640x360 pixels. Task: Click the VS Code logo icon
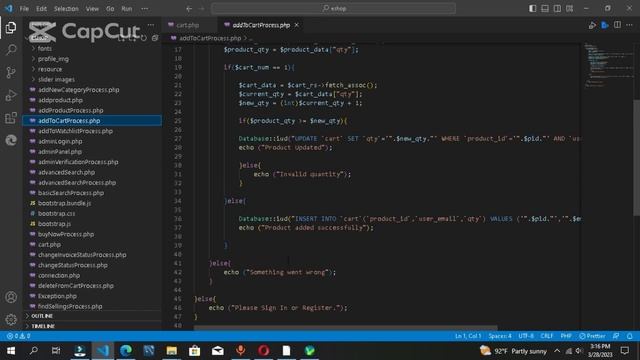(8, 8)
